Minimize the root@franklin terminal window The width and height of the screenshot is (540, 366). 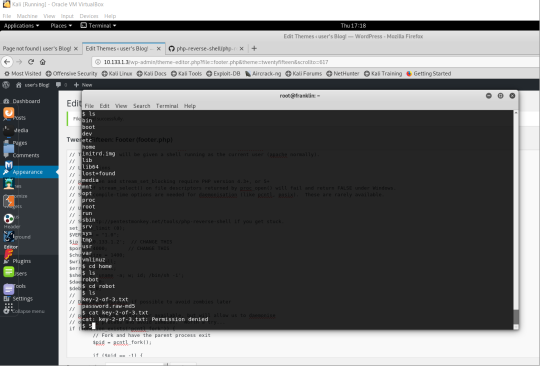coord(489,96)
